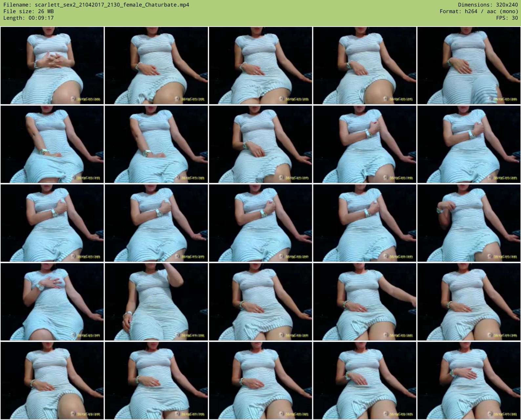Select the first thumbnail in the top row
Image resolution: width=521 pixels, height=420 pixels.
[x=52, y=66]
